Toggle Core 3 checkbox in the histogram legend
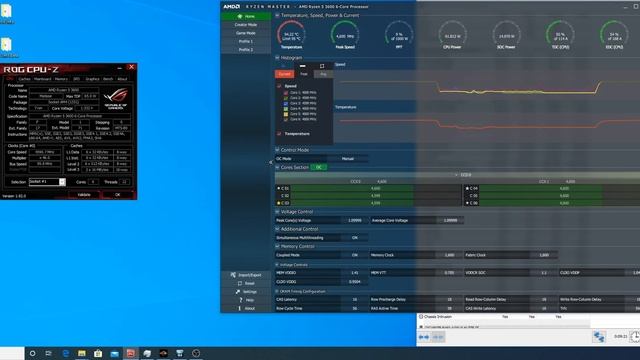 (x=286, y=103)
